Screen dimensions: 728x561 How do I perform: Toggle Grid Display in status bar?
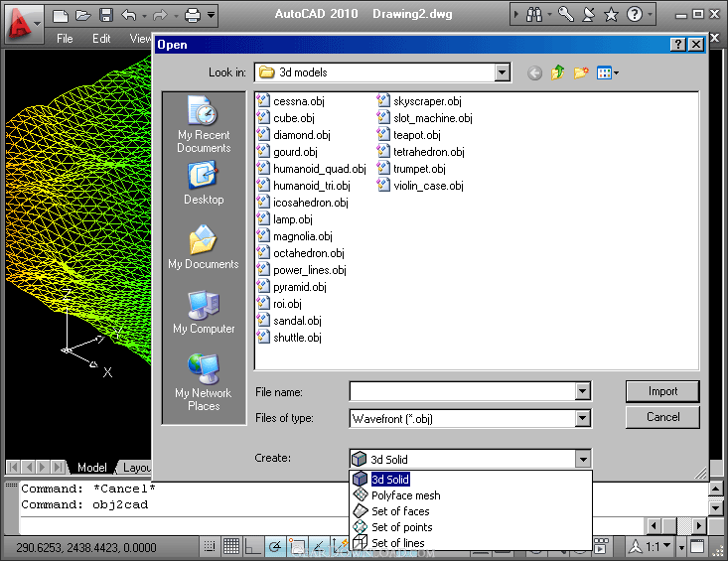coord(231,547)
